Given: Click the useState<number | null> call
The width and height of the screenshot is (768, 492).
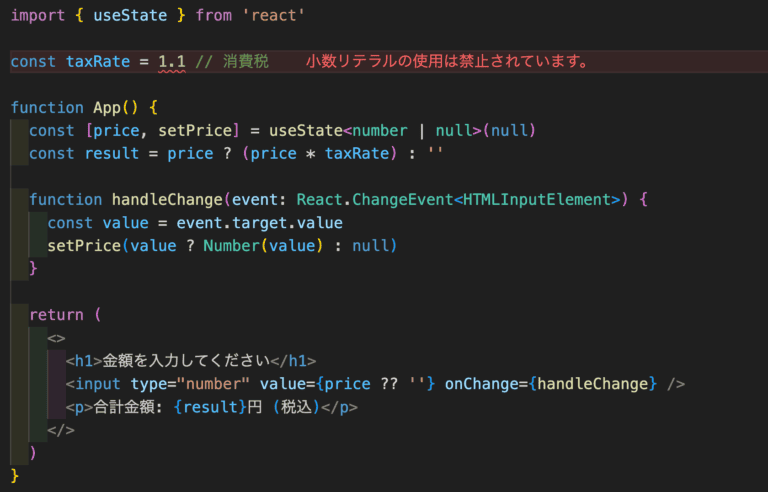Looking at the screenshot, I should tap(402, 130).
